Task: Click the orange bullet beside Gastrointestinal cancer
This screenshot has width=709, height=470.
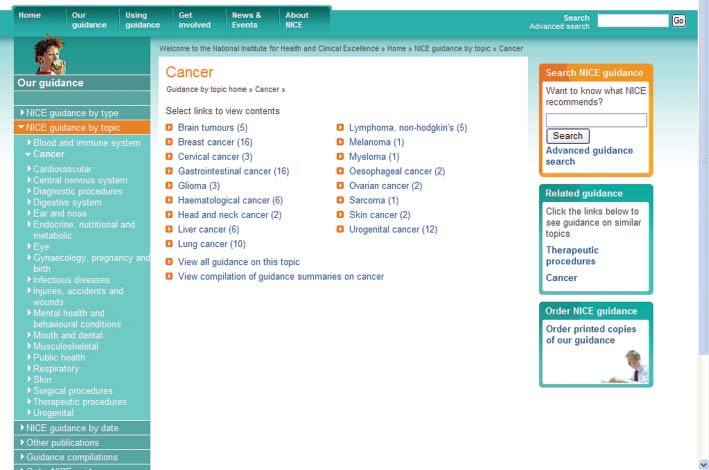Action: [x=169, y=171]
